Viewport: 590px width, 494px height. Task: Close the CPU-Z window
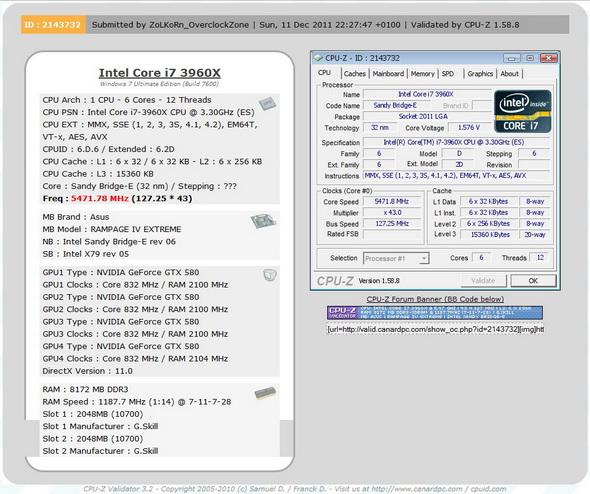pos(548,58)
